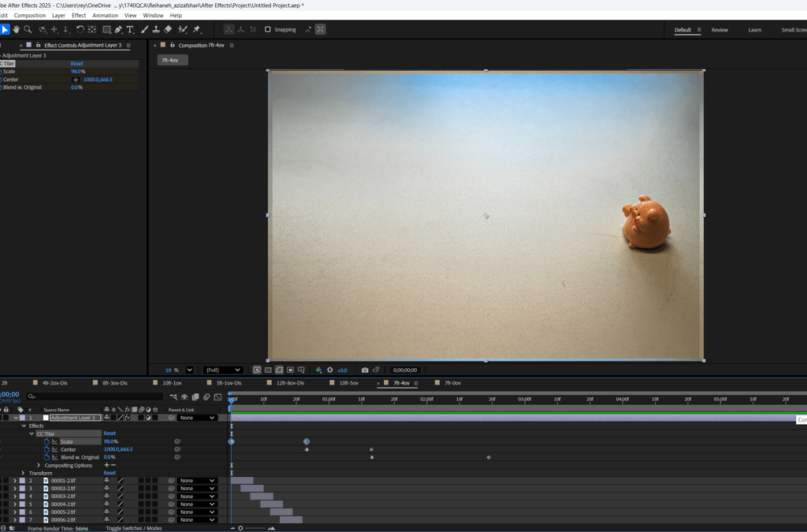
Task: Click Reset next to Transform in timeline
Action: (x=110, y=473)
